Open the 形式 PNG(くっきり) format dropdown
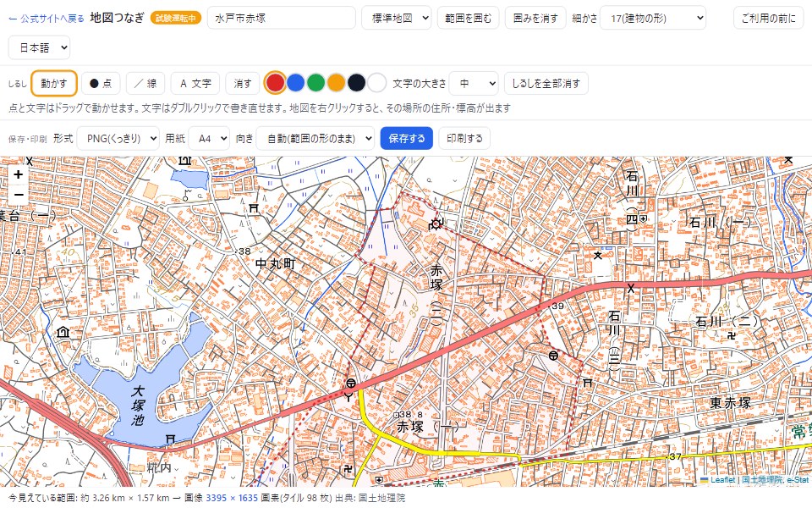The image size is (812, 508). [x=118, y=138]
